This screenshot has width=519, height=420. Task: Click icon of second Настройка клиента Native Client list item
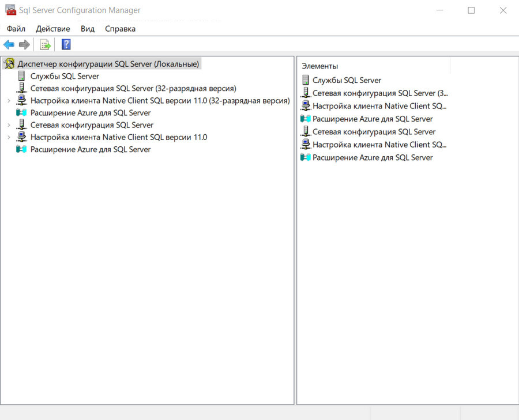[306, 145]
